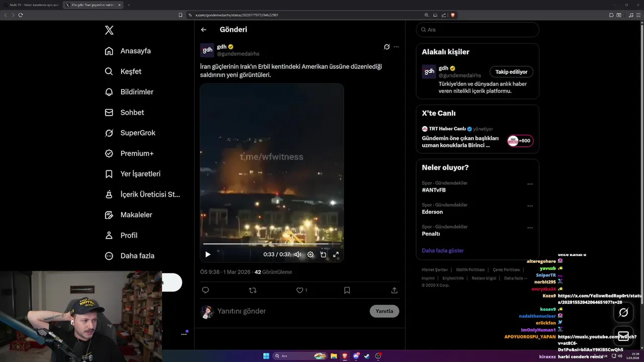The width and height of the screenshot is (644, 362).
Task: Open Çerez Politikası footer link
Action: [506, 270]
